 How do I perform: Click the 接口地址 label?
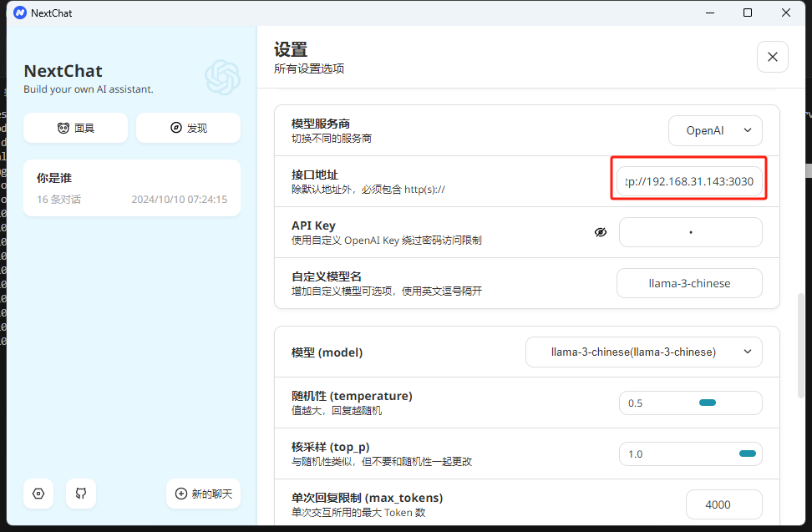point(314,175)
